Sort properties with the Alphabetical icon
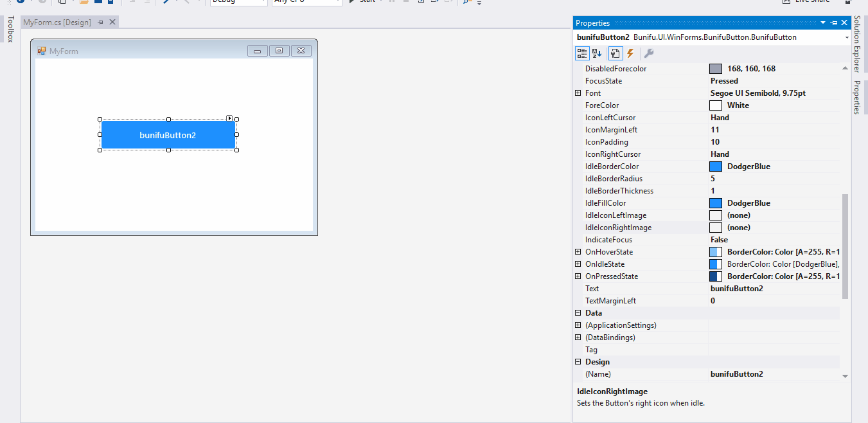The width and height of the screenshot is (868, 423). click(x=597, y=53)
